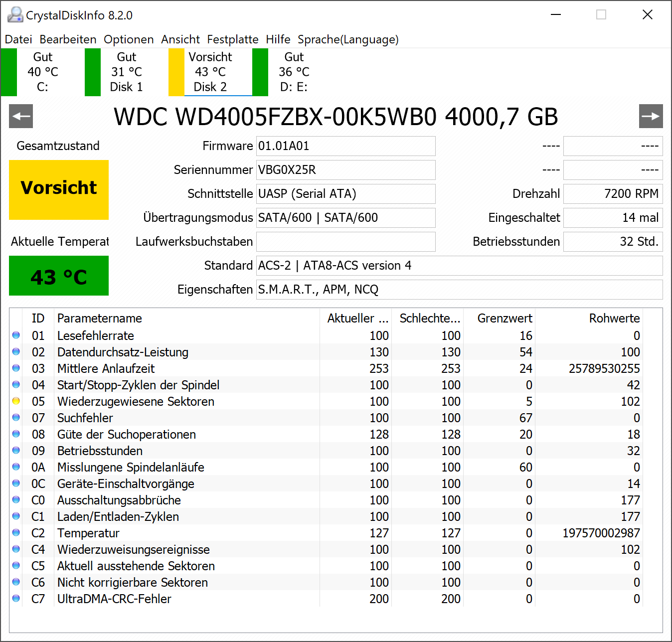This screenshot has width=672, height=642.
Task: Select the D: E: drive tab
Action: point(294,72)
